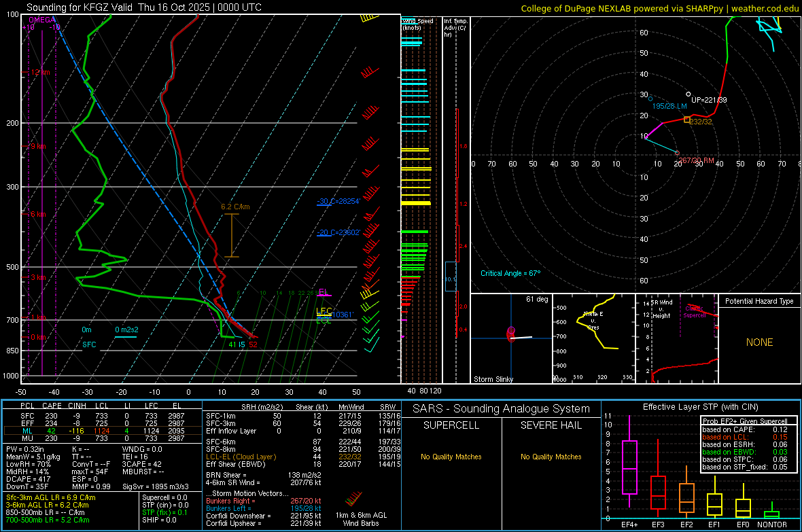Select the highlighted ML parcel row
This screenshot has height=532, width=802.
102,431
